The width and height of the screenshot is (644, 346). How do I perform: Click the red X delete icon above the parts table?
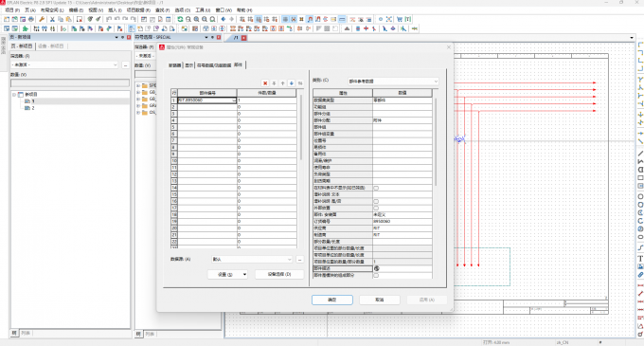265,83
